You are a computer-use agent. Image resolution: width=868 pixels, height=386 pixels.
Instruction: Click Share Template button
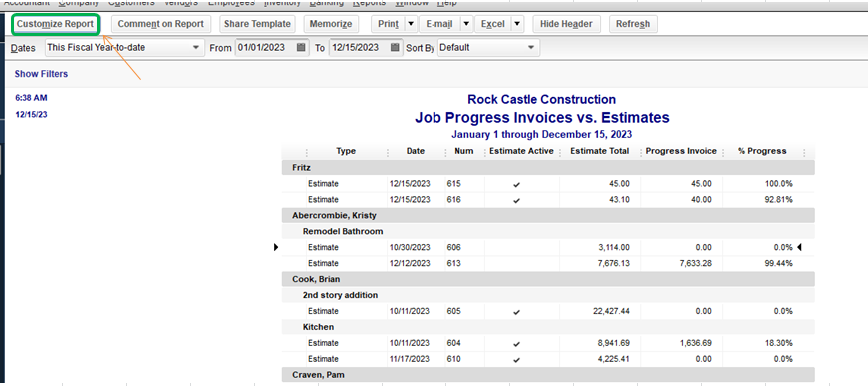click(257, 24)
